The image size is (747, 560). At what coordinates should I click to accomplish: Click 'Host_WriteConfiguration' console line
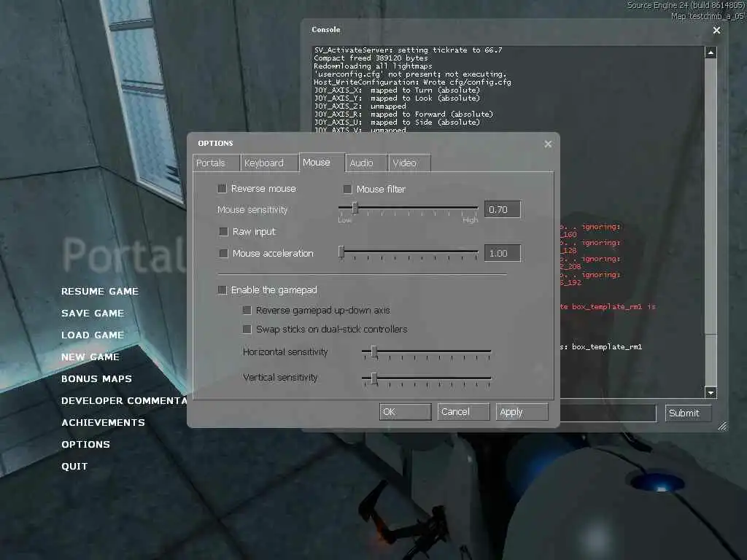pyautogui.click(x=413, y=82)
